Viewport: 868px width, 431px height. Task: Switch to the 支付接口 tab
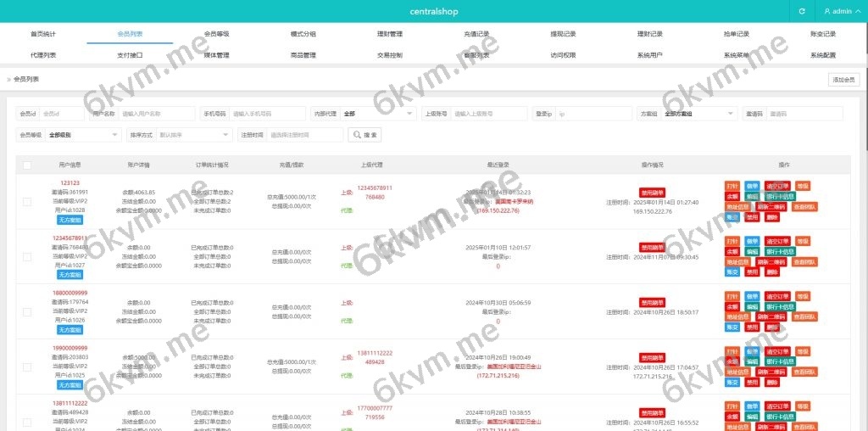point(130,55)
